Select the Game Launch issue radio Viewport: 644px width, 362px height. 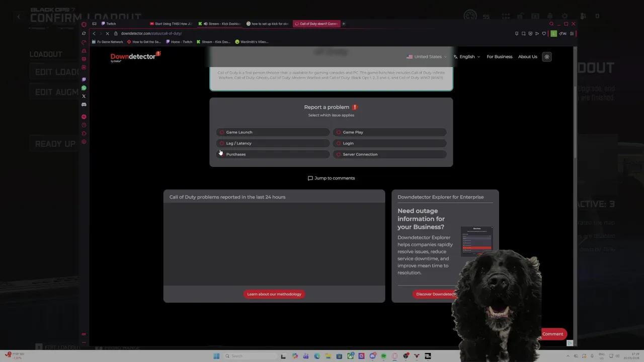click(222, 132)
